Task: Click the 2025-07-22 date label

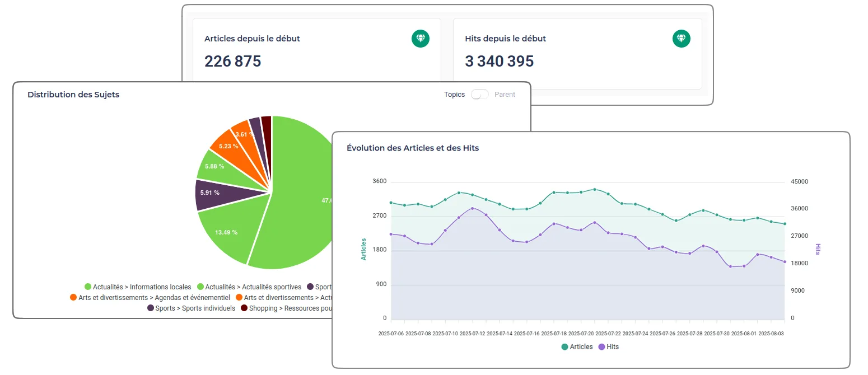Action: (x=608, y=333)
